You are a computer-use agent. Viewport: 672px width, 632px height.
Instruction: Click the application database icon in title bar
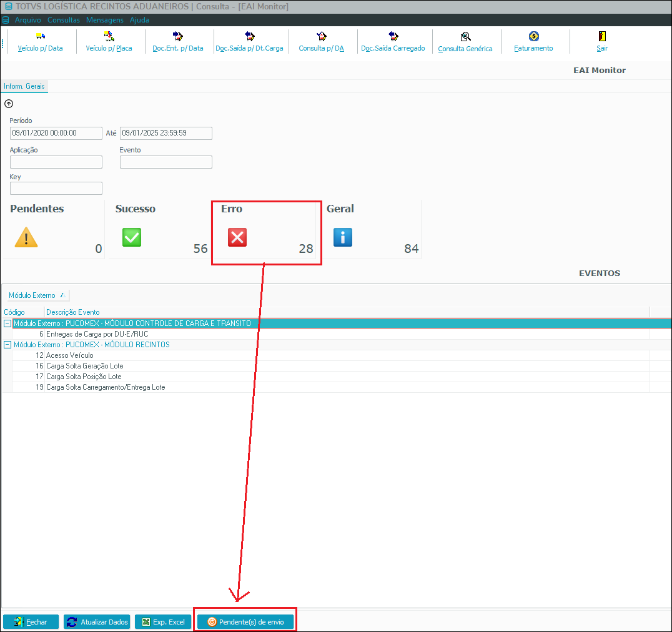[x=8, y=6]
